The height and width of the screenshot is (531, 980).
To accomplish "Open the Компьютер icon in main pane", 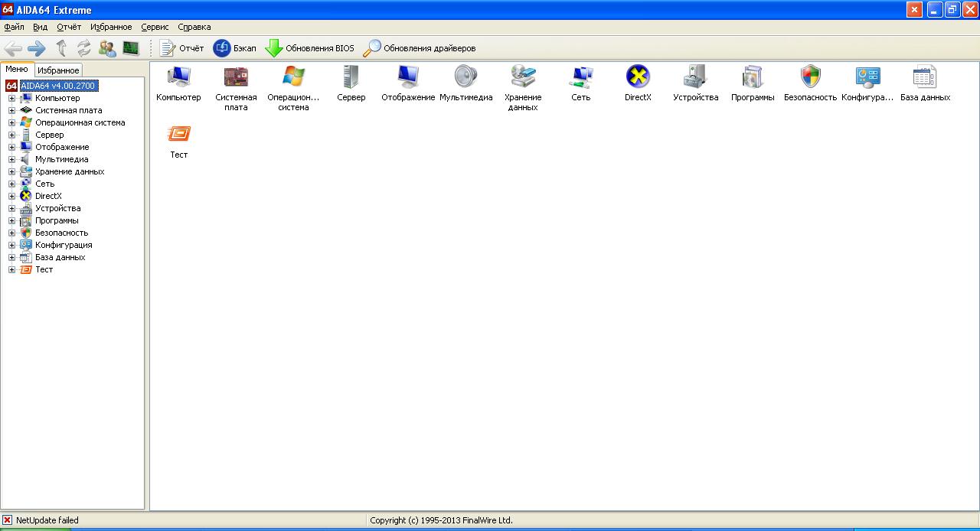I will [x=178, y=77].
